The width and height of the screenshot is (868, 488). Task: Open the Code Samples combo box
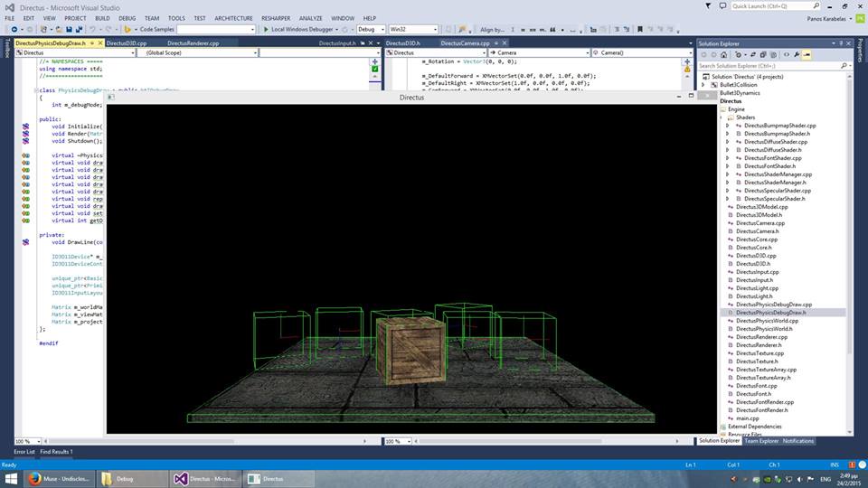216,29
